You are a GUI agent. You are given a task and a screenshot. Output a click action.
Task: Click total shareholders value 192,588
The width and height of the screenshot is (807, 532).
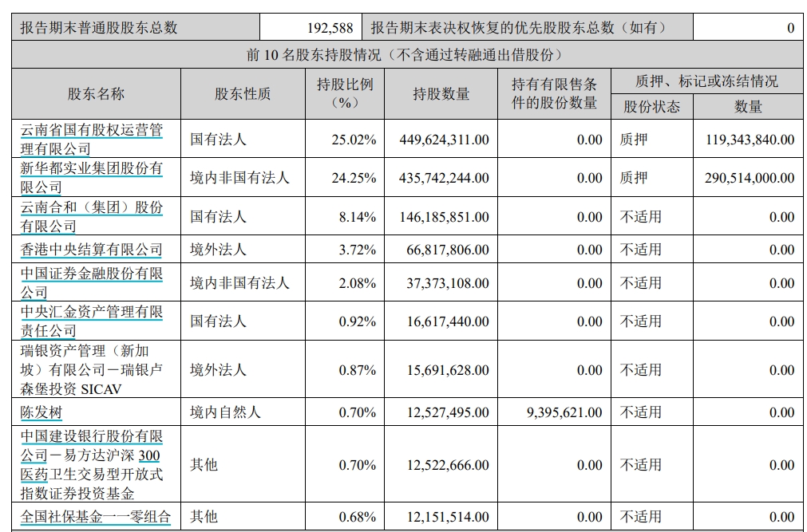coord(330,28)
